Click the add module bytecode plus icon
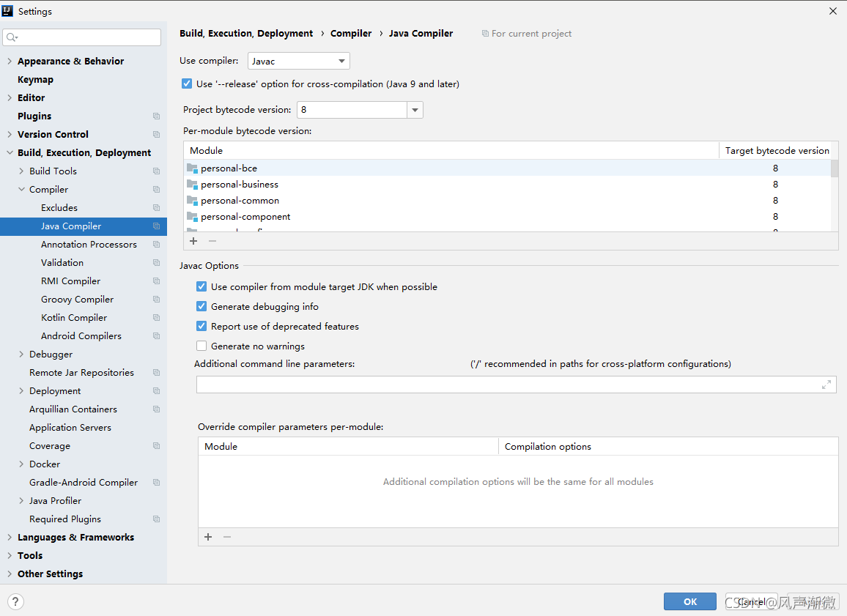 pyautogui.click(x=193, y=241)
